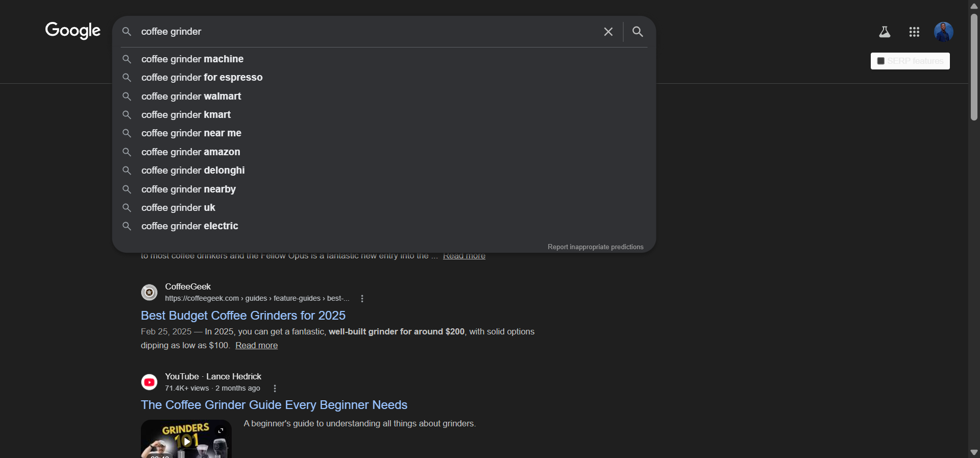Open the YouTube result three-dot menu
This screenshot has width=980, height=458.
pyautogui.click(x=275, y=389)
